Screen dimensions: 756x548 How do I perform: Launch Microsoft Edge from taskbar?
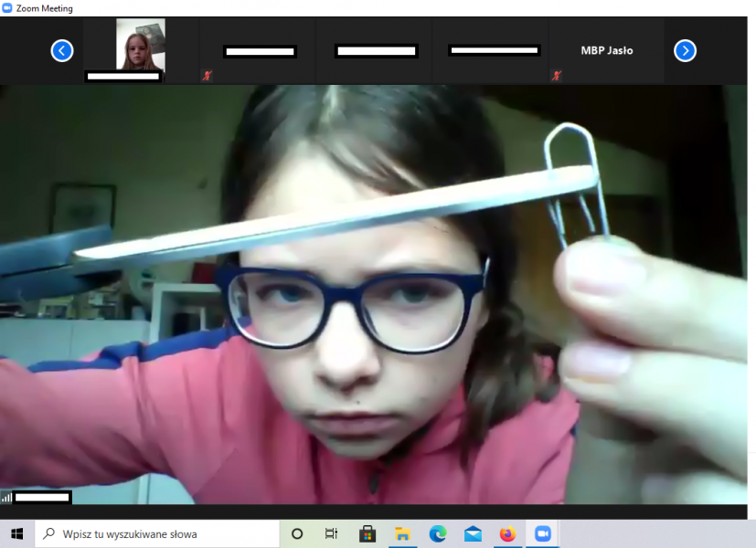tap(438, 534)
